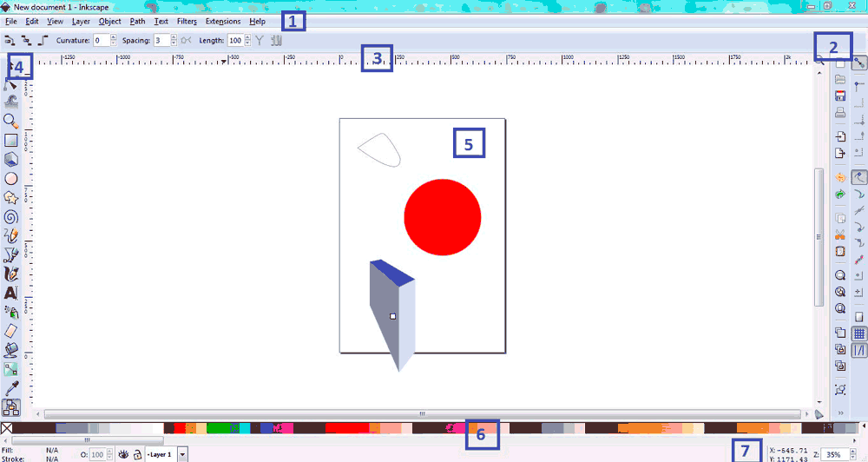Select the Gradient tool

pos(11,369)
